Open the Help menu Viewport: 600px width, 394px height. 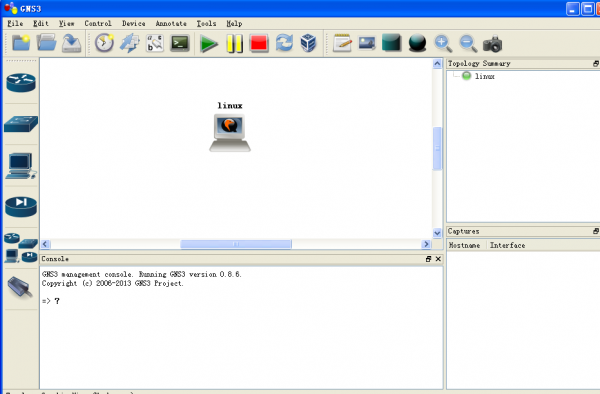[x=234, y=23]
